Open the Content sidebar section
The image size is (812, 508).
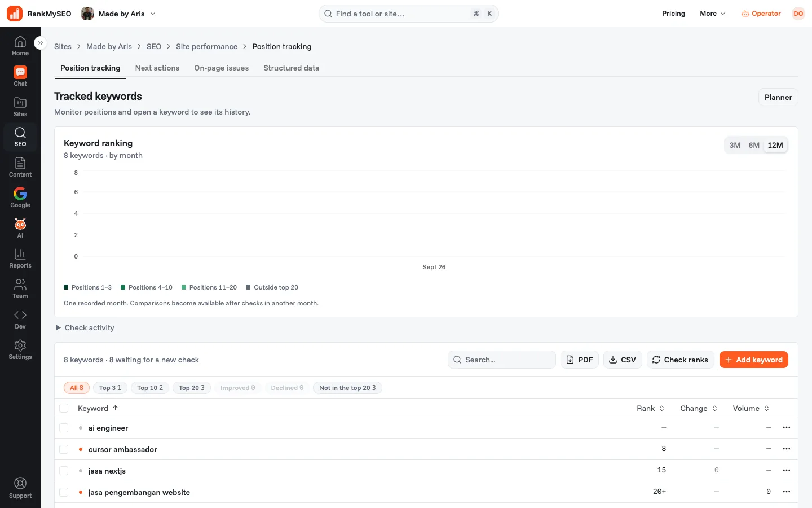click(20, 167)
